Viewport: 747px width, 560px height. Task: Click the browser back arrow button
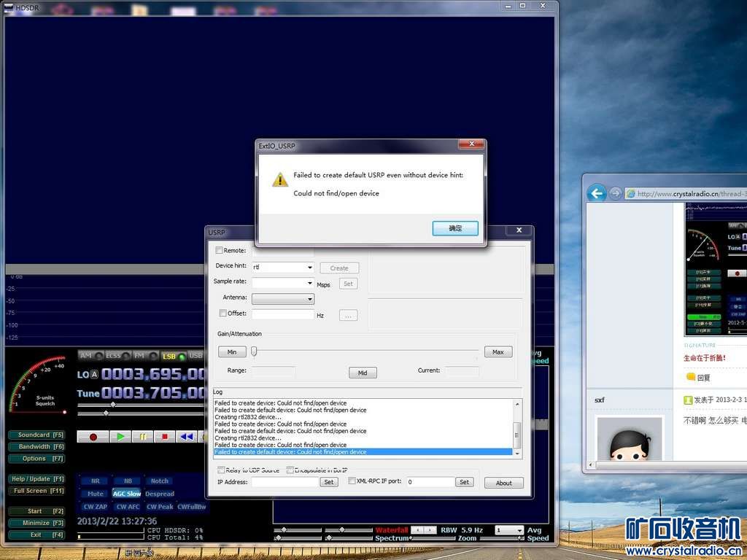[x=597, y=193]
